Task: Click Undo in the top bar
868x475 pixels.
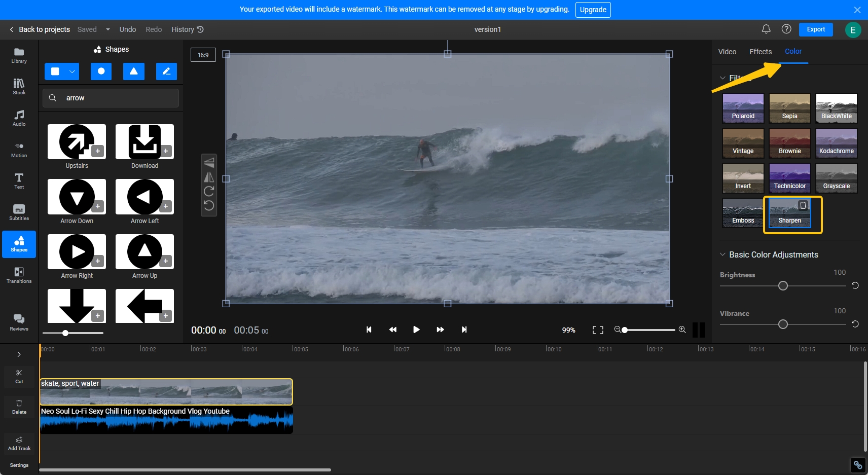Action: [x=128, y=29]
